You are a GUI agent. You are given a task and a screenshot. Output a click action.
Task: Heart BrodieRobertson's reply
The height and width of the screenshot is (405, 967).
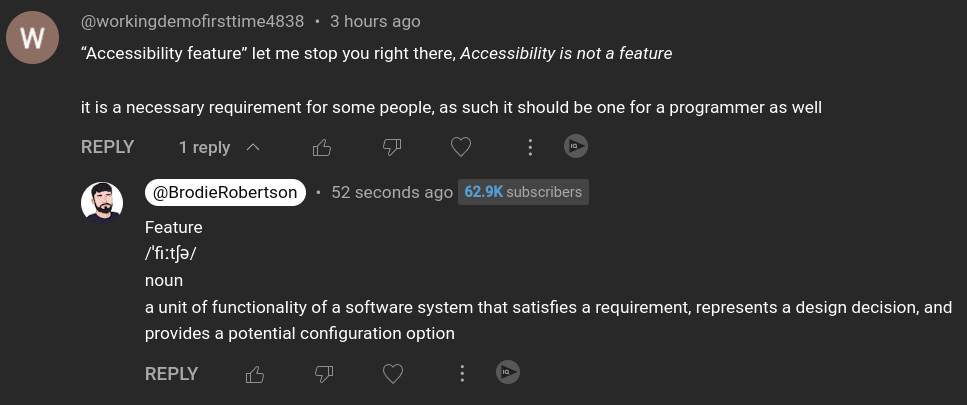(393, 374)
